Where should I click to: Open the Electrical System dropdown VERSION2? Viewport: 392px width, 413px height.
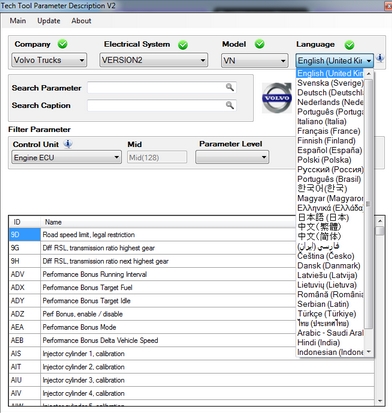(154, 60)
